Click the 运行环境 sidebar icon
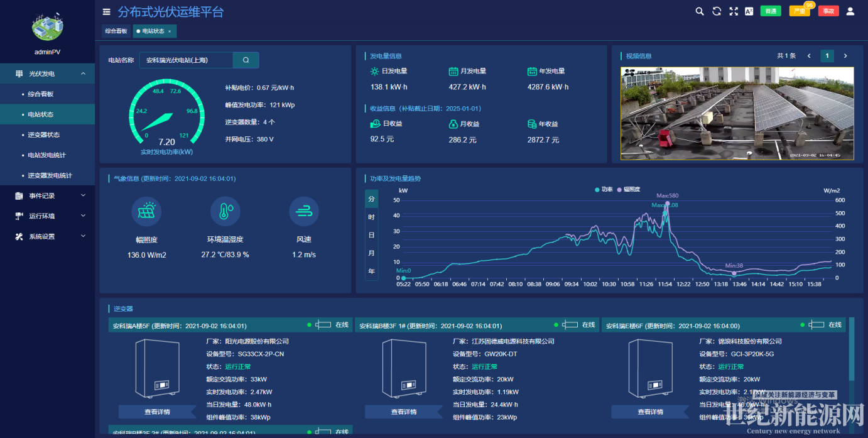 pyautogui.click(x=19, y=216)
